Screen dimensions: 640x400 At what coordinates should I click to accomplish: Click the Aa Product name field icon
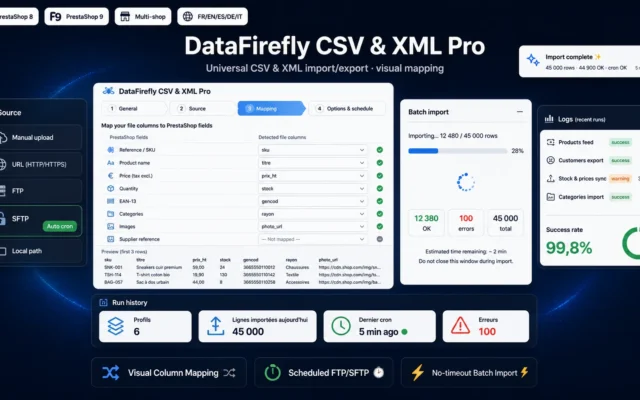(x=111, y=163)
